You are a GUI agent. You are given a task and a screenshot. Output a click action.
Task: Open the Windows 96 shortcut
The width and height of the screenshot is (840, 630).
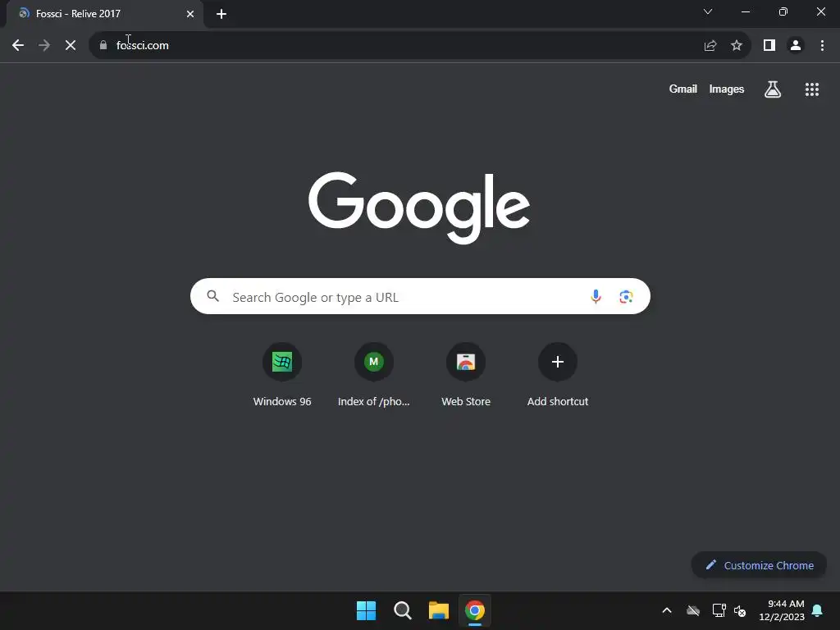[x=282, y=375]
